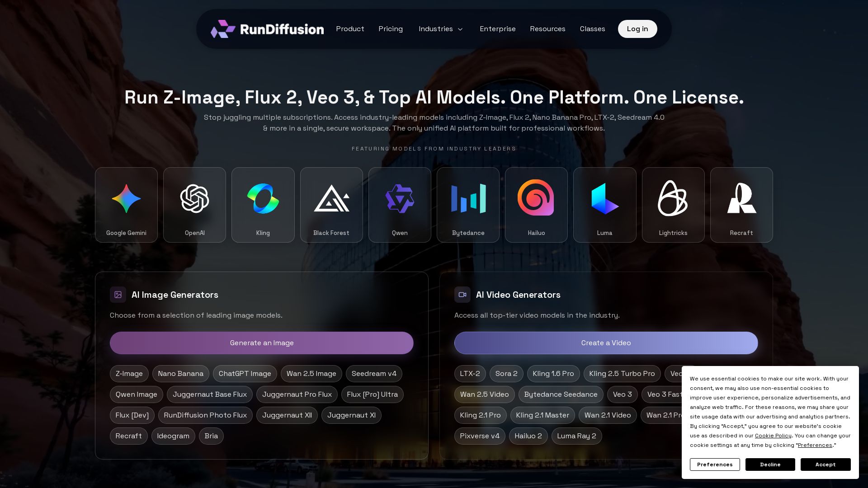Screen dimensions: 868x488
Task: Click the Generate an Image button
Action: coord(261,343)
